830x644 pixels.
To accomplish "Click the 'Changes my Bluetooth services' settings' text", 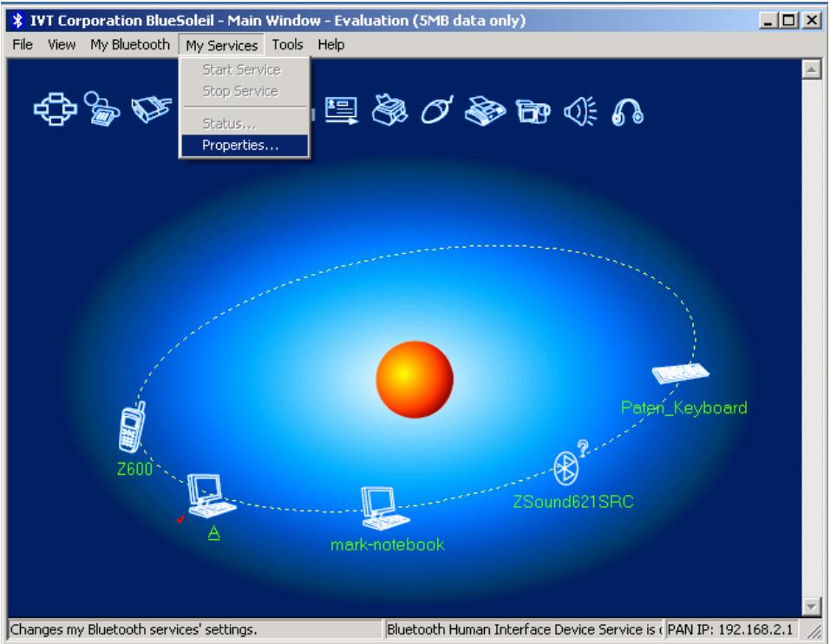I will click(x=134, y=630).
